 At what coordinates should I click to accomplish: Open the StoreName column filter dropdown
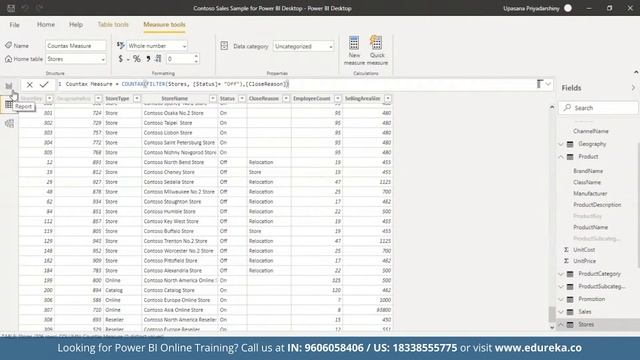[x=213, y=98]
